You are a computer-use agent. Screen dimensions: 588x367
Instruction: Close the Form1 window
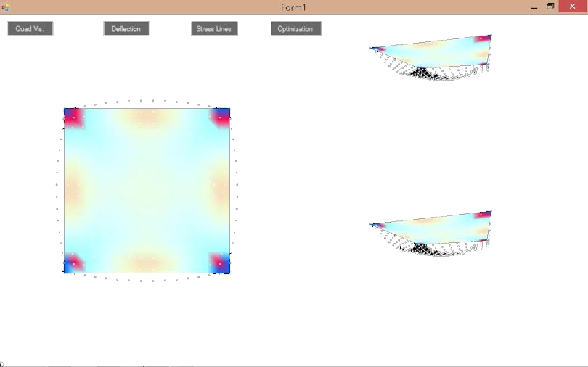(572, 7)
